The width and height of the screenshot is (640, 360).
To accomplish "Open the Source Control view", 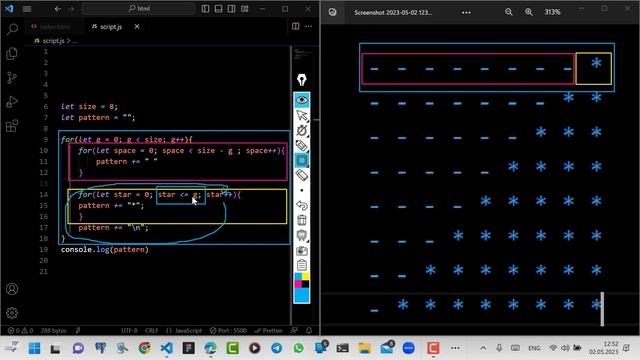I will (x=12, y=78).
